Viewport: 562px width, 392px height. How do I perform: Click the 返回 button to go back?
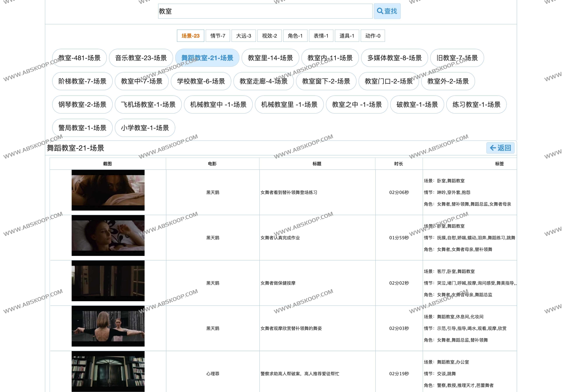(500, 148)
